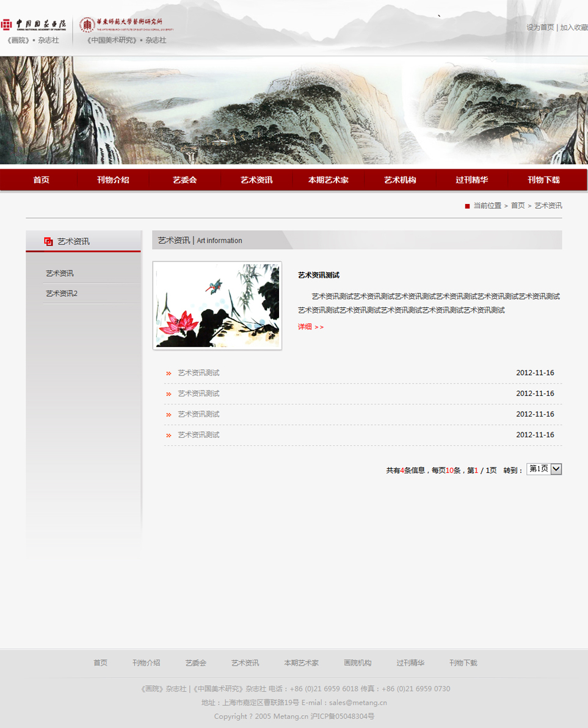Open 刊物下载 in the red navigation bar
The width and height of the screenshot is (588, 728).
pos(543,180)
